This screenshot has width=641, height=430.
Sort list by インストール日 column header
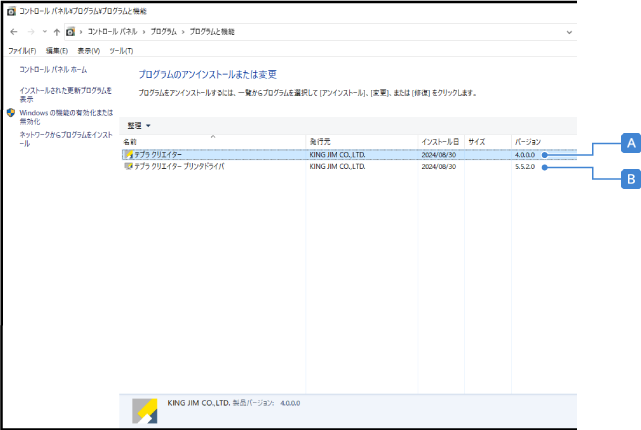pyautogui.click(x=440, y=142)
